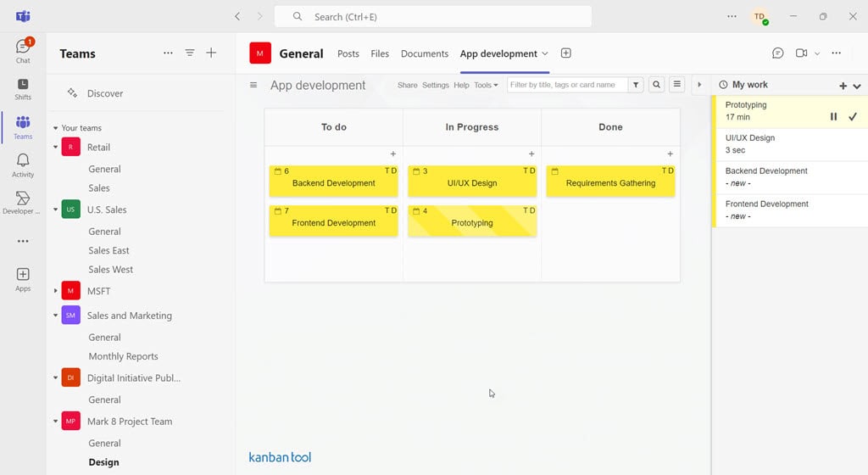The image size is (868, 475).
Task: Switch to the Posts tab
Action: click(348, 53)
